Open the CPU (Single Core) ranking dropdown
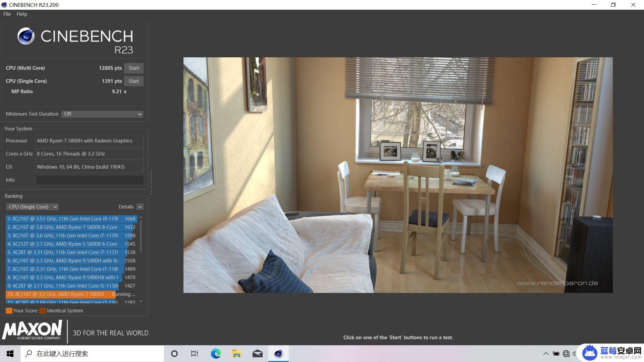Viewport: 644px width, 362px height. [x=32, y=207]
